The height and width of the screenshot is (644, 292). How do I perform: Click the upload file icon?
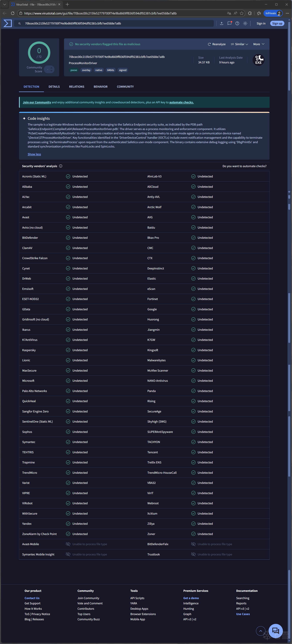click(221, 23)
